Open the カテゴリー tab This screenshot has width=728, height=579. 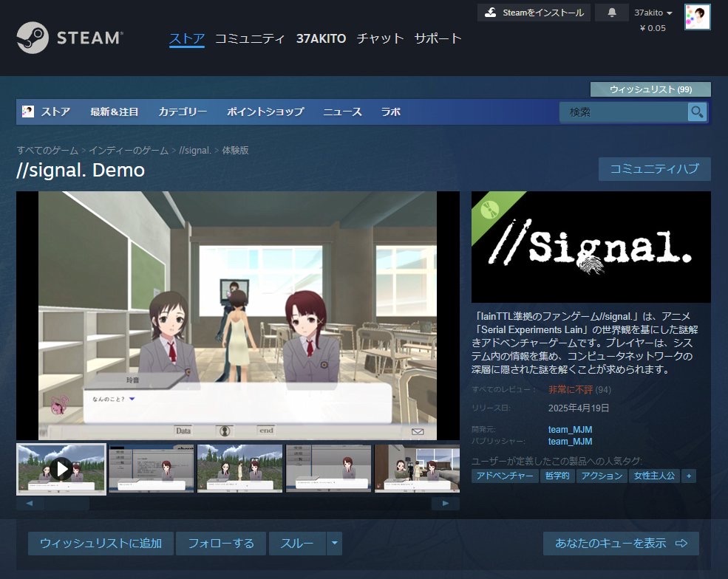[x=183, y=112]
